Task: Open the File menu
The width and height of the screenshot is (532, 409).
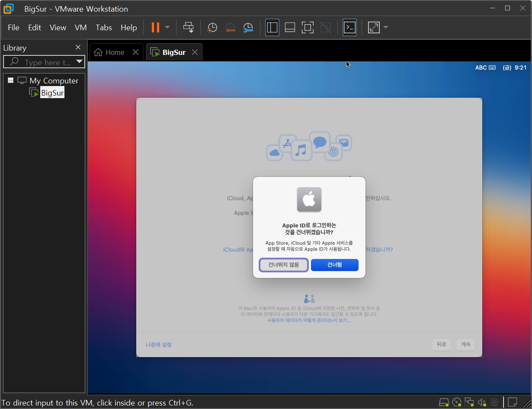Action: [13, 28]
